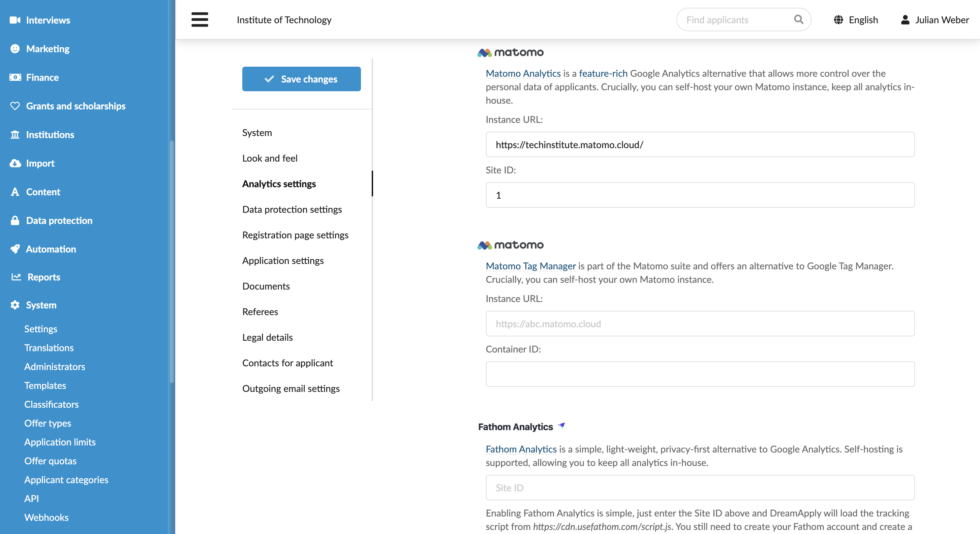Open Grants and scholarships section
The image size is (980, 534).
tap(76, 106)
